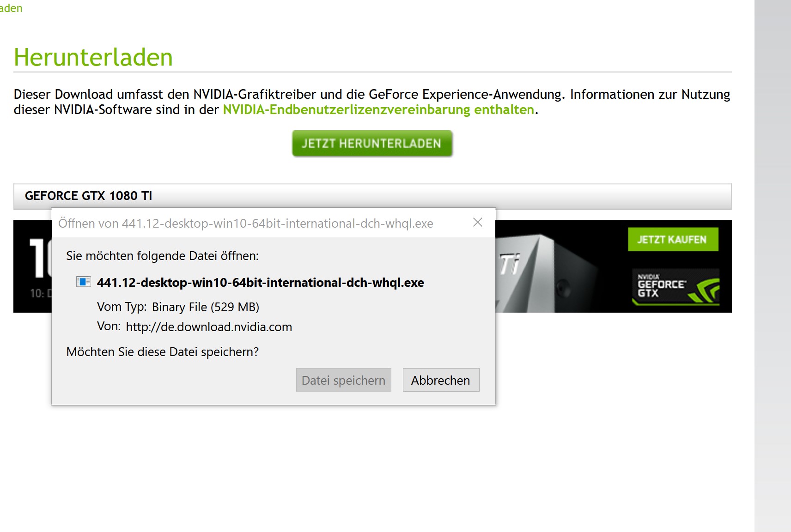Select the GEFORCE GTX 1080 TI header
Screen dimensions: 791x532
(x=372, y=196)
